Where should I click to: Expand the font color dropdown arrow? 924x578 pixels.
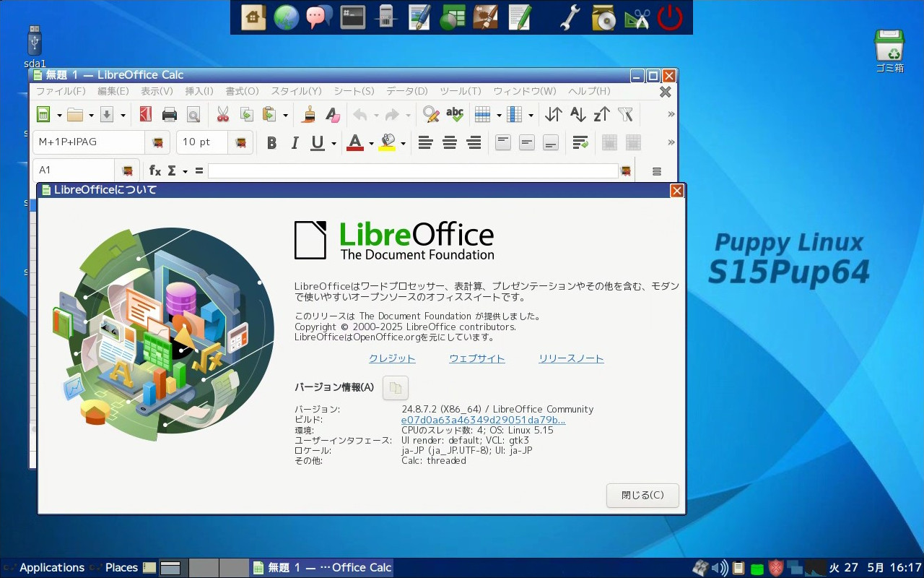coord(371,144)
